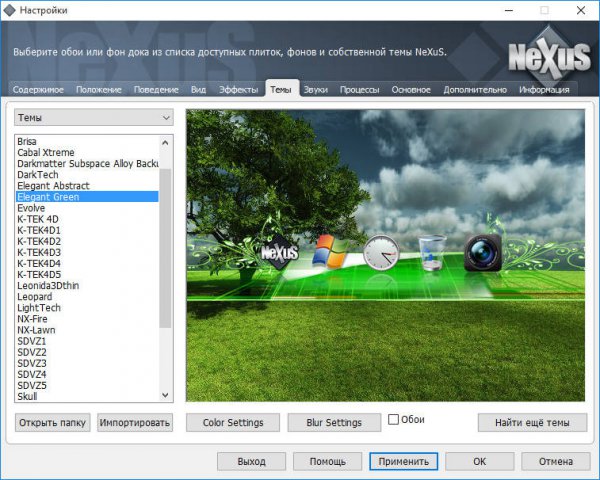Go to the Основное tab
This screenshot has width=600, height=480.
coord(411,90)
